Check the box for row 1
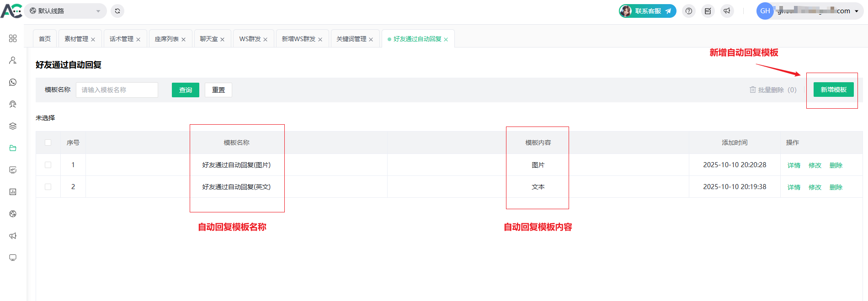The height and width of the screenshot is (301, 868). click(48, 165)
